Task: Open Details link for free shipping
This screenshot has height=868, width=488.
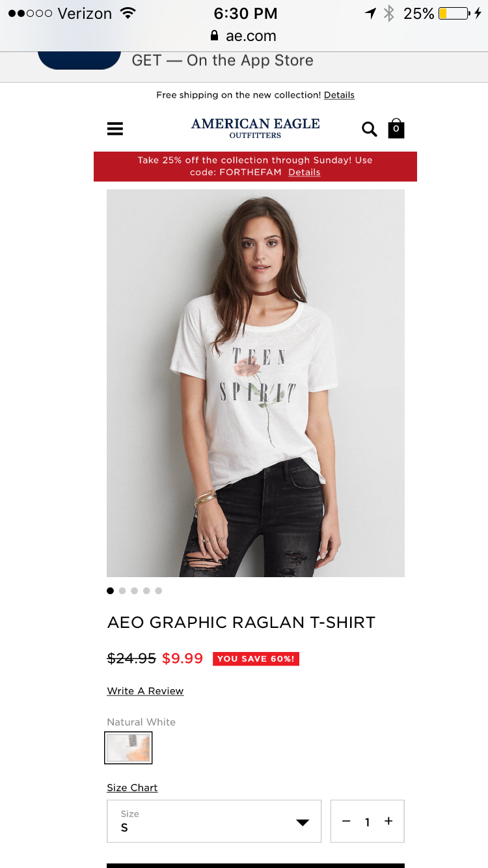Action: coord(339,95)
